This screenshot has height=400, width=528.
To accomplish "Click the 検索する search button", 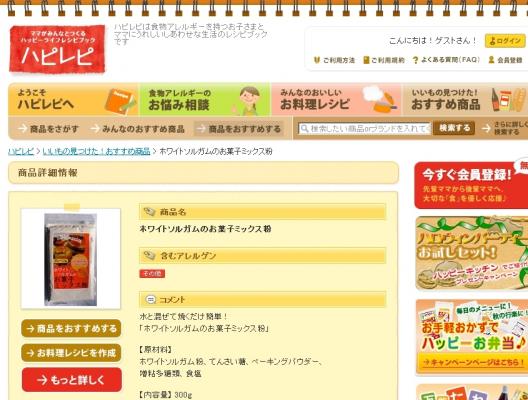I will (454, 128).
